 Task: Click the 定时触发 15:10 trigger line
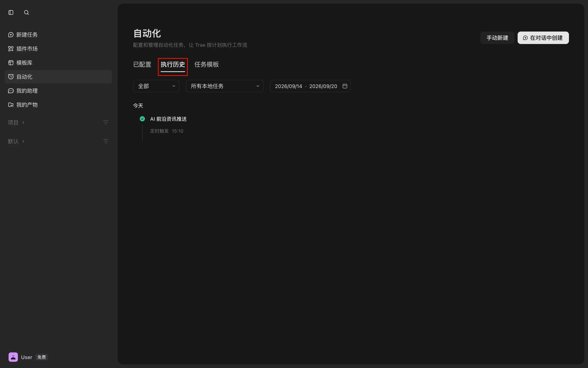tap(167, 131)
